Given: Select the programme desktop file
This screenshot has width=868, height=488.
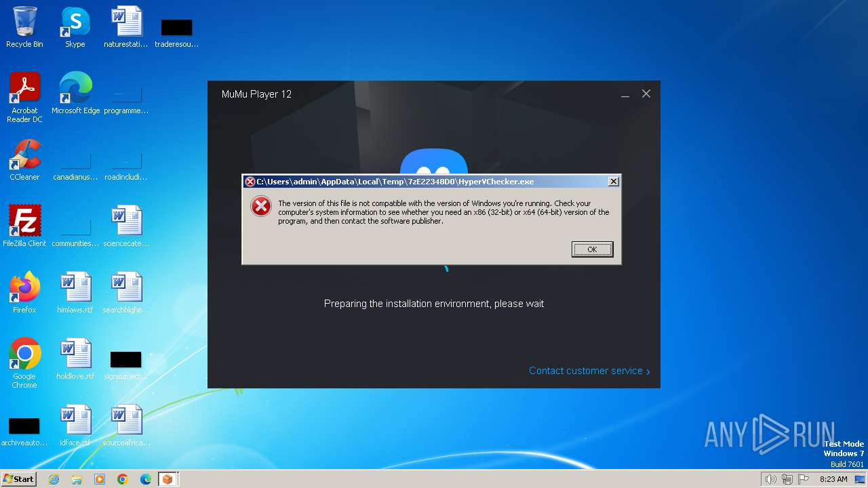Looking at the screenshot, I should 126,99.
